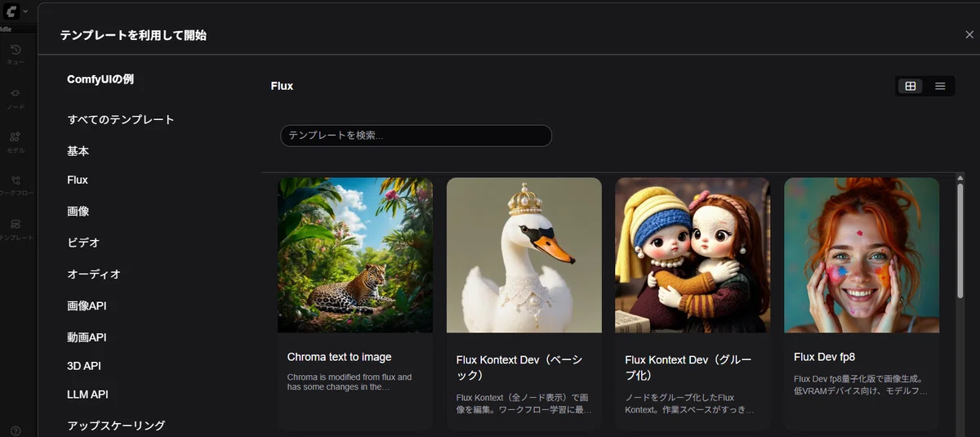Open the Flux Dev fp8 template

point(862,304)
